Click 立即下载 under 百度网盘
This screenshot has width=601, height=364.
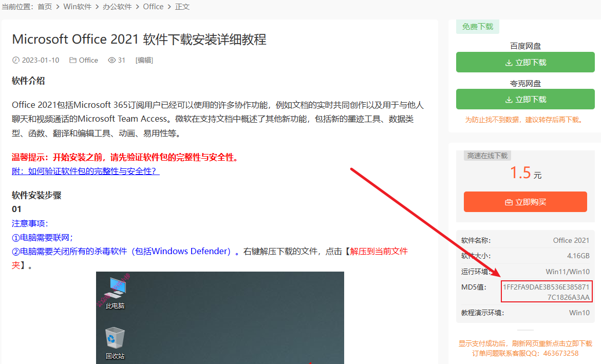(x=525, y=62)
